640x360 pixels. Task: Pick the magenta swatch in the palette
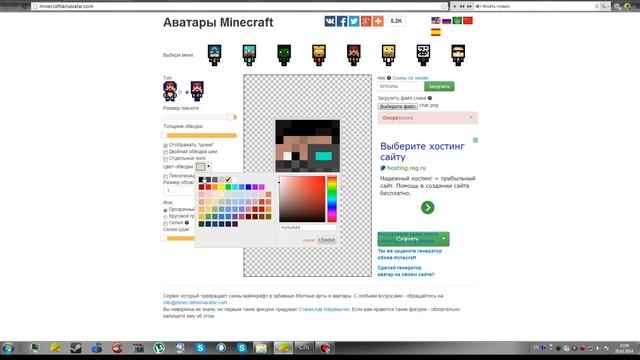[262, 187]
